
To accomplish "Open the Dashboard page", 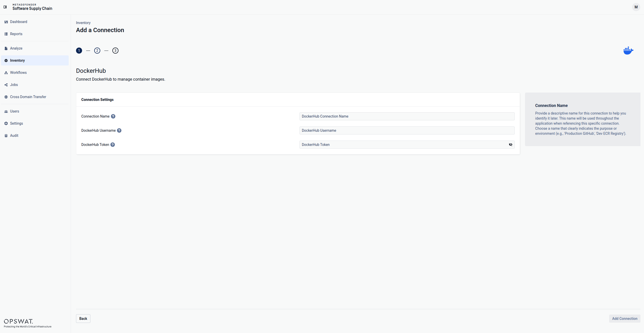I will click(35, 22).
